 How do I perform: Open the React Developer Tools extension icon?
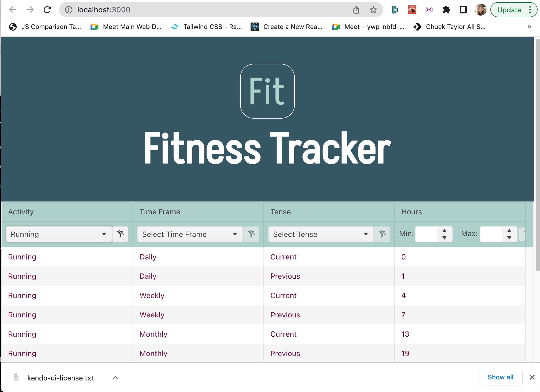tap(412, 10)
